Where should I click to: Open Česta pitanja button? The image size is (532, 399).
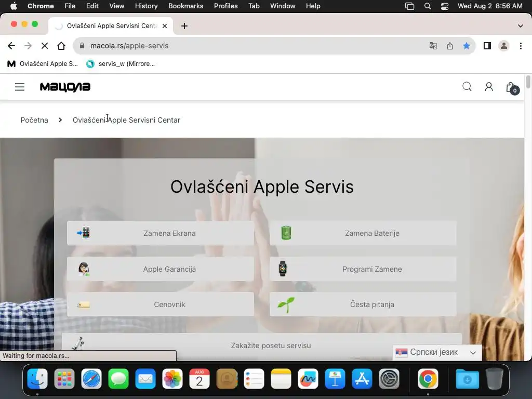[363, 304]
